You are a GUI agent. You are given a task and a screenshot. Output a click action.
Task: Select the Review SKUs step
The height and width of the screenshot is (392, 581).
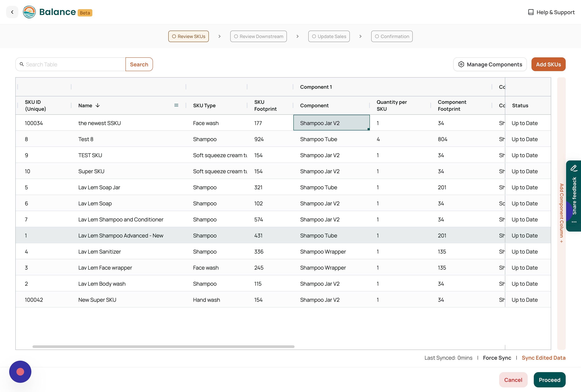pos(189,36)
